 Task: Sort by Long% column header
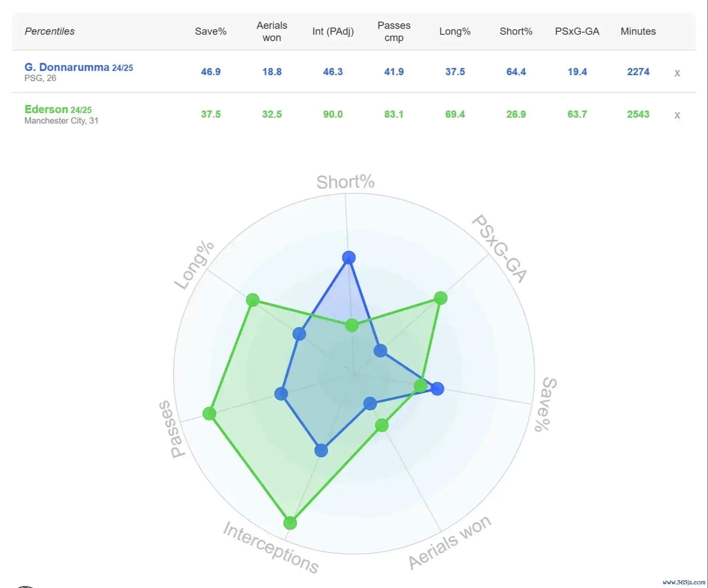point(455,31)
